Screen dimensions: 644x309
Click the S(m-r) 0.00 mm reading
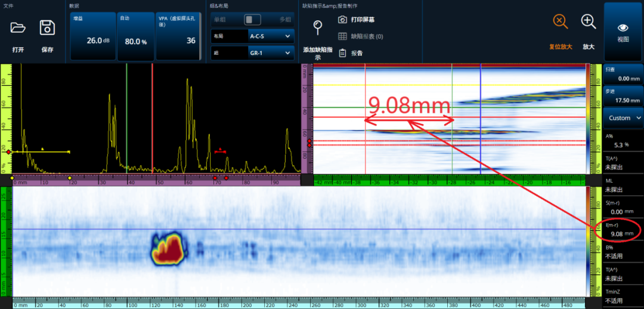click(x=623, y=208)
